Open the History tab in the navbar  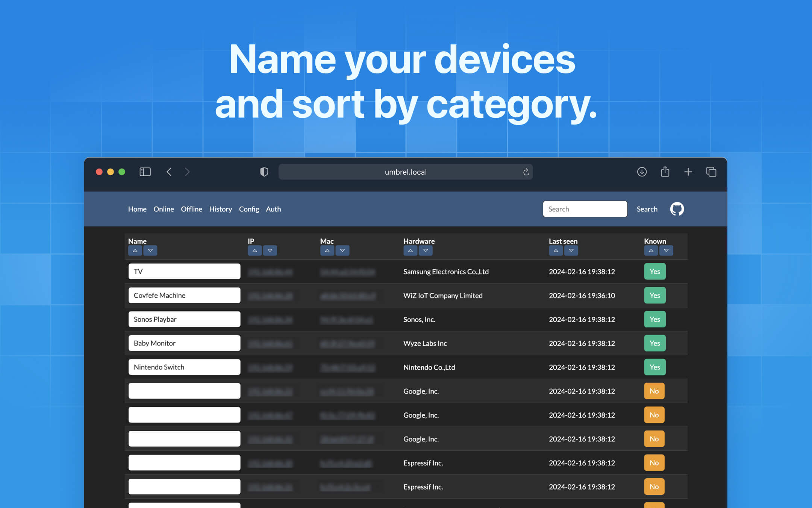coord(221,209)
